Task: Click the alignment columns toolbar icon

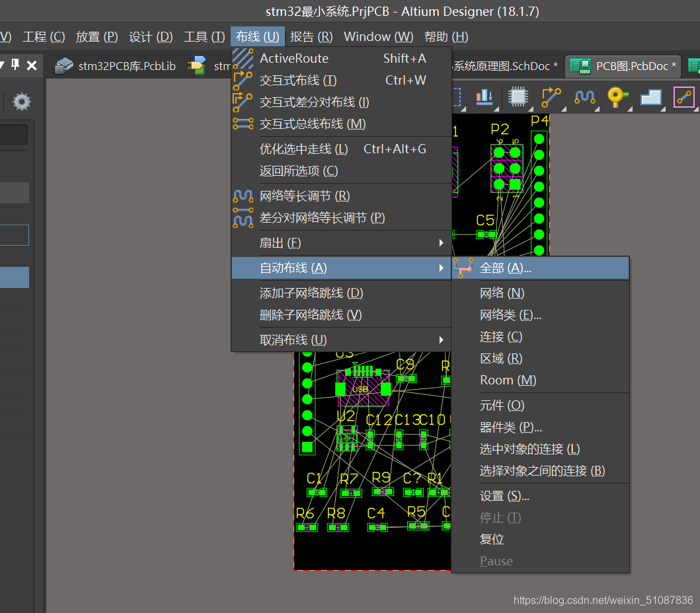Action: click(484, 97)
